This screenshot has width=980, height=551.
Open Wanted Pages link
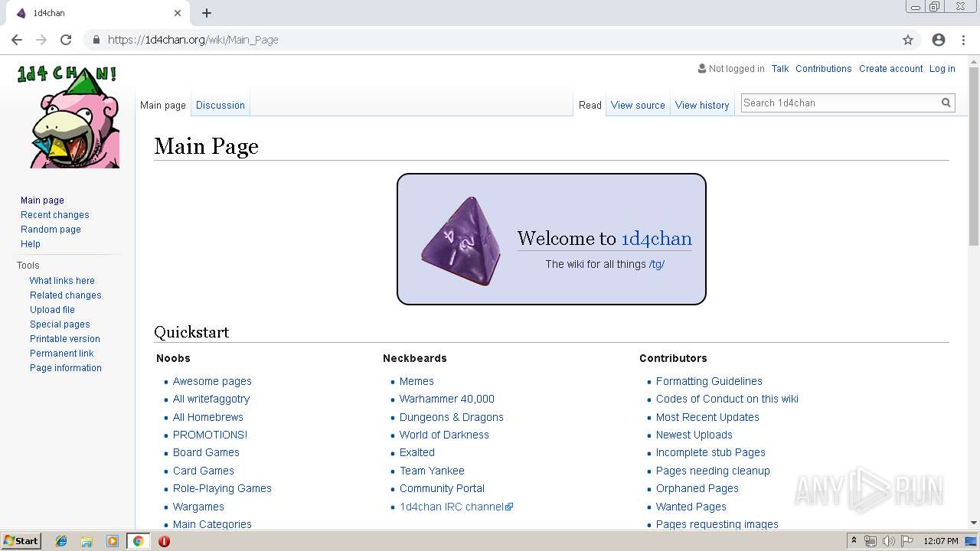691,507
